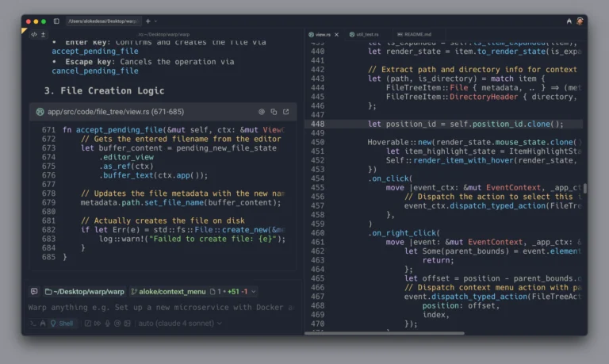Click the copy icon on the code block header
The image size is (609, 364).
tap(274, 112)
